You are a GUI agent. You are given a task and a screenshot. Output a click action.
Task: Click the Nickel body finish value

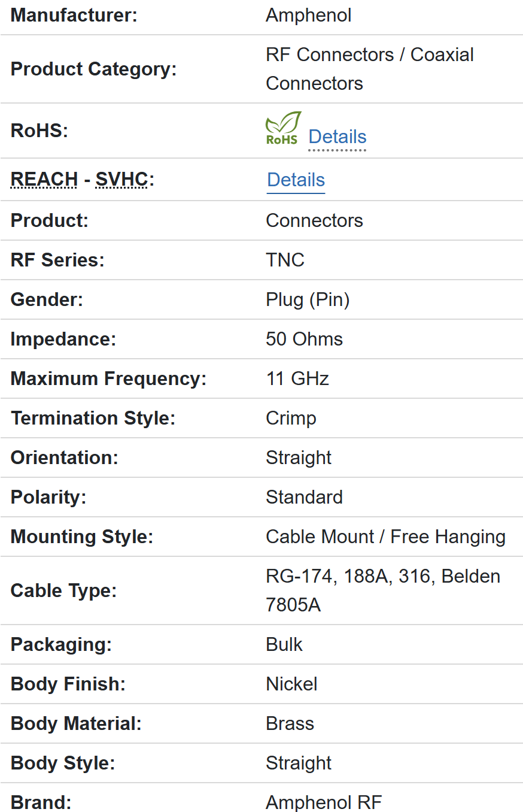pos(291,684)
